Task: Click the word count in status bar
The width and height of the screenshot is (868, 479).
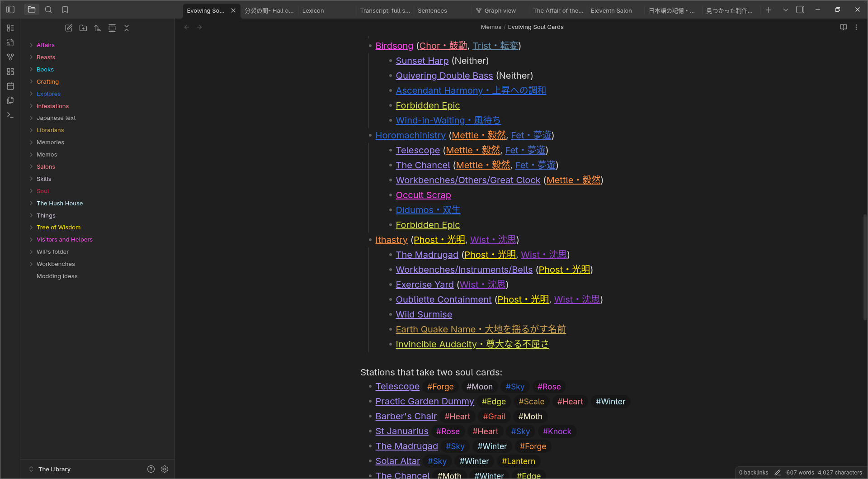Action: tap(800, 473)
